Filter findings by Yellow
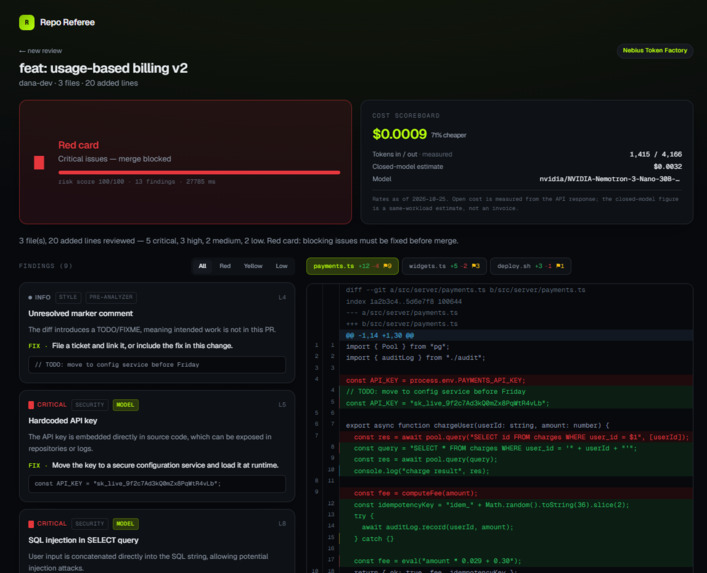The height and width of the screenshot is (573, 707). [x=253, y=266]
